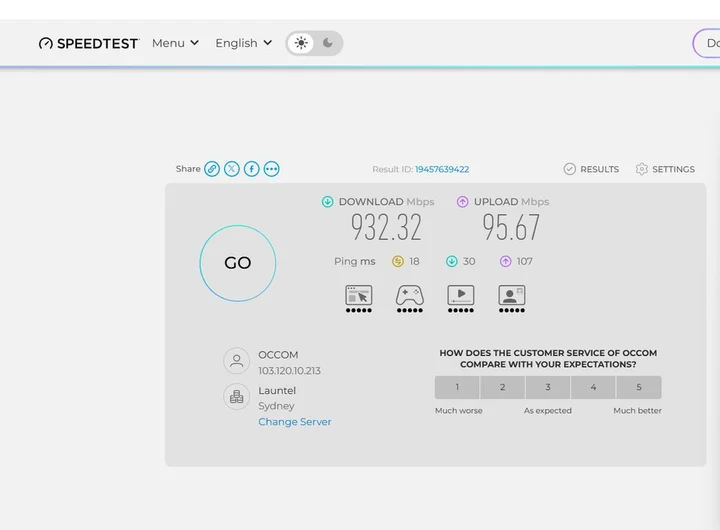
Task: Click the online gaming experience icon
Action: [x=410, y=299]
